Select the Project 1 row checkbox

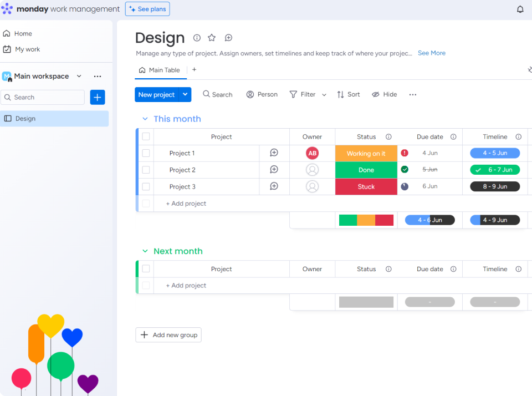(146, 153)
